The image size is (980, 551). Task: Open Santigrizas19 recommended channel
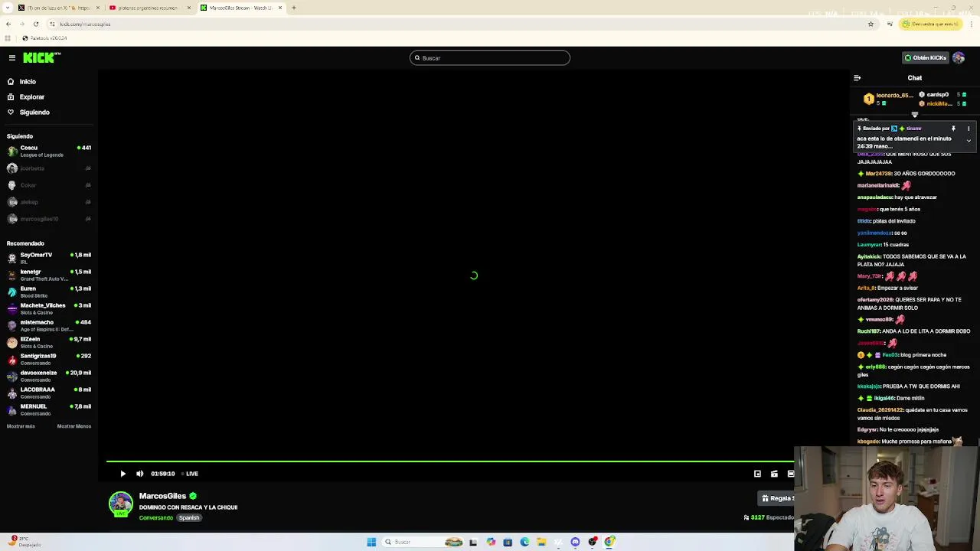49,359
